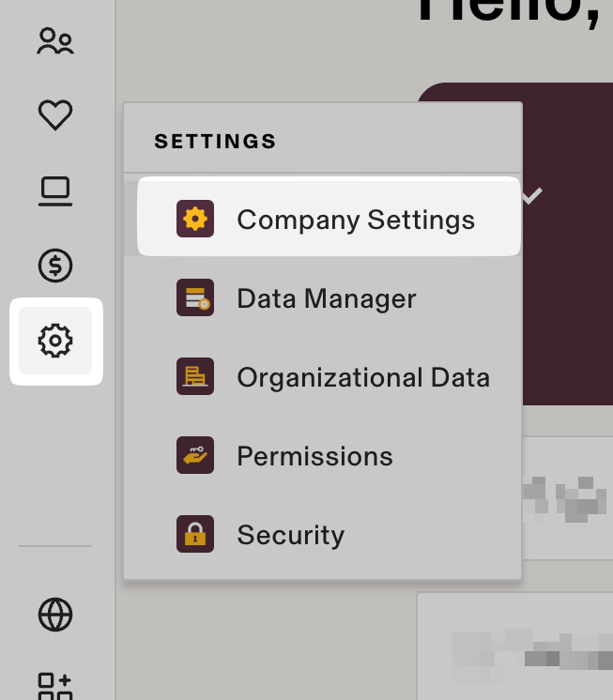Click the Security padlock icon
This screenshot has height=700, width=613.
[195, 535]
